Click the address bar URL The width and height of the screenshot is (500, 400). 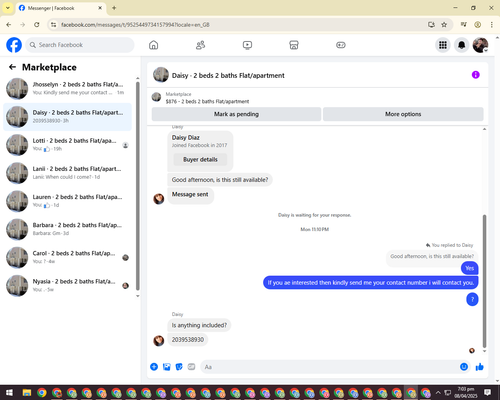tap(135, 25)
